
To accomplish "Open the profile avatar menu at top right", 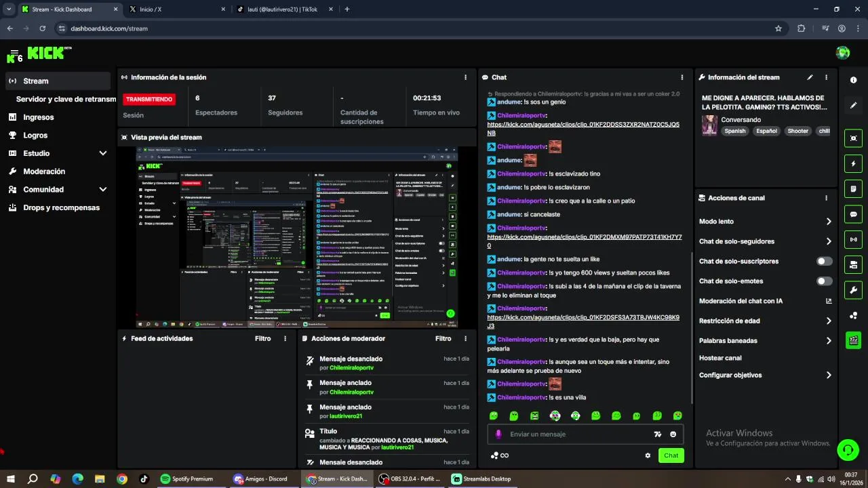I will point(843,53).
